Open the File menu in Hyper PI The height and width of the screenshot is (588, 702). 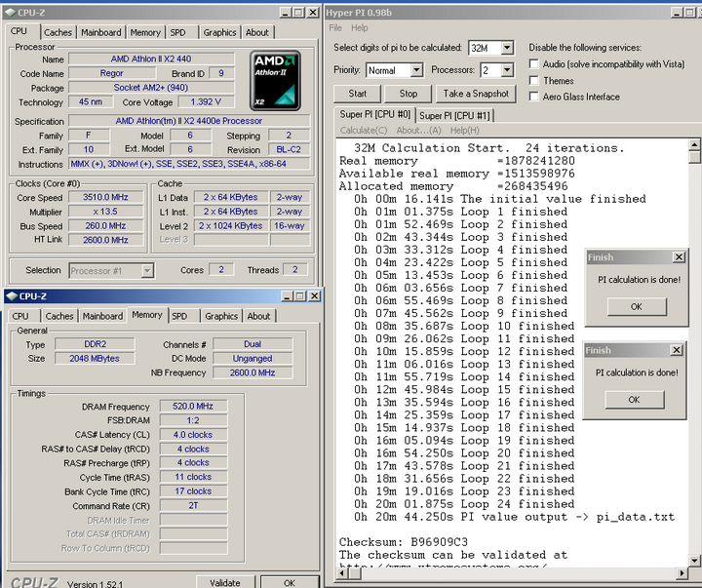tap(334, 28)
